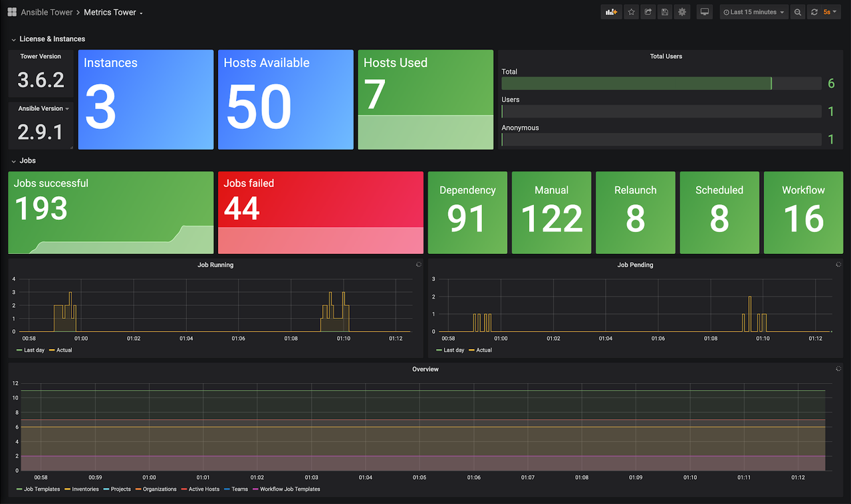The height and width of the screenshot is (504, 851).
Task: Open the Last 15 minutes time range picker
Action: (x=753, y=11)
